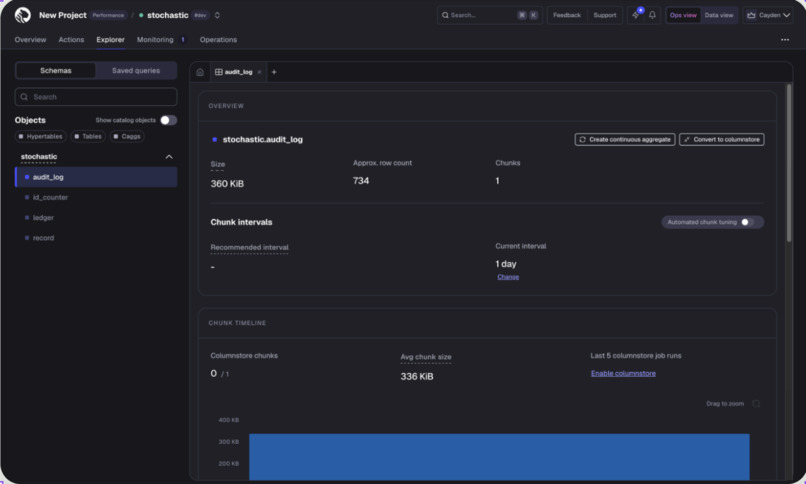Open the three-dot more options menu
The image size is (806, 484).
pyautogui.click(x=785, y=40)
